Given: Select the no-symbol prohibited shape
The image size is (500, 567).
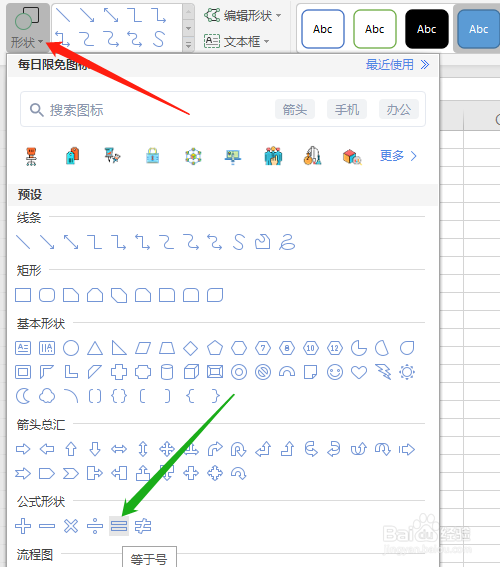Looking at the screenshot, I should tap(263, 372).
